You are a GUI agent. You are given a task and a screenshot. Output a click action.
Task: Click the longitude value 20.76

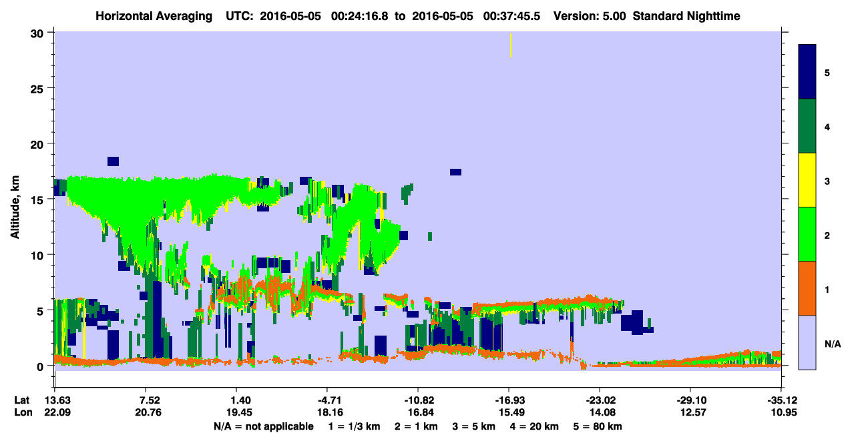[x=150, y=412]
